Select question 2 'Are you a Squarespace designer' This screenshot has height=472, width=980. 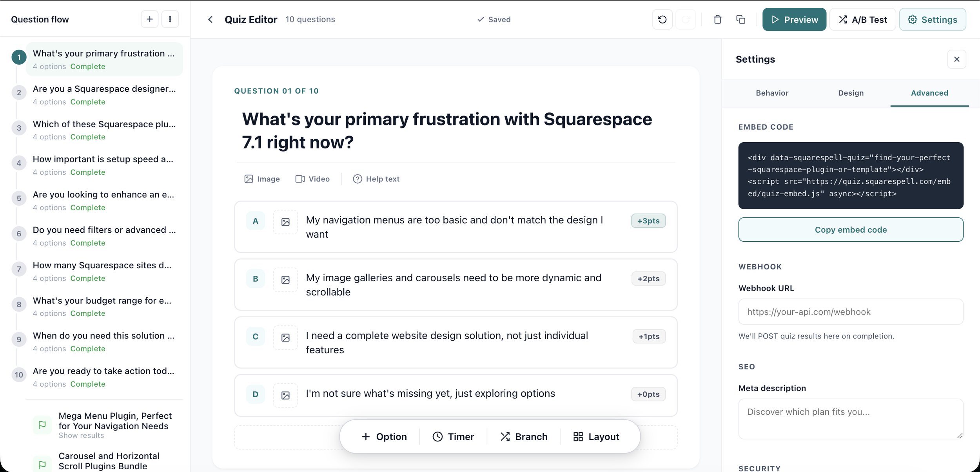point(104,95)
